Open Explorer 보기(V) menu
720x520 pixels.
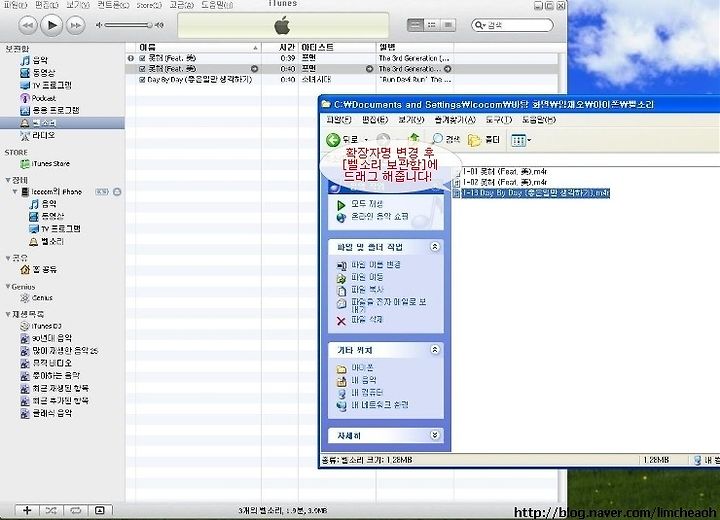411,120
